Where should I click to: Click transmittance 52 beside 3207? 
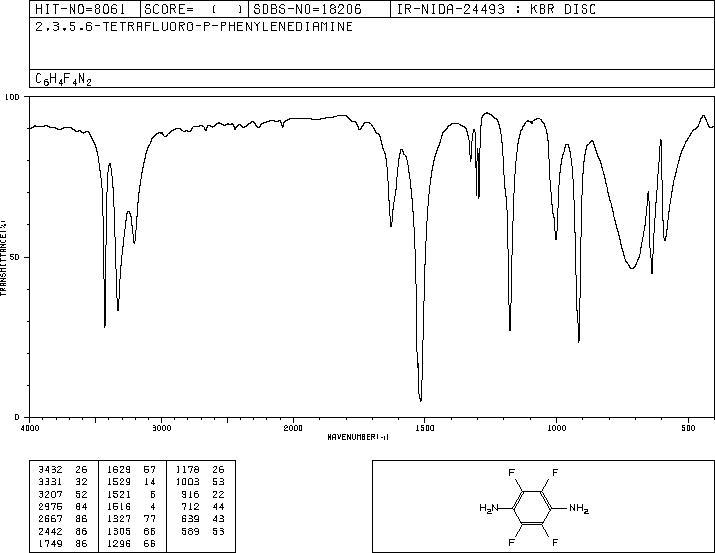tap(81, 494)
